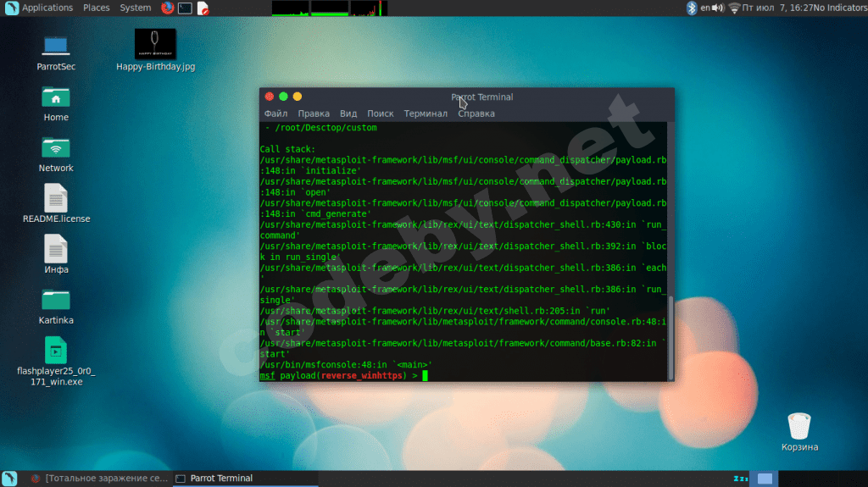Open the Терминал menu in terminal
Image resolution: width=868 pixels, height=487 pixels.
point(426,113)
